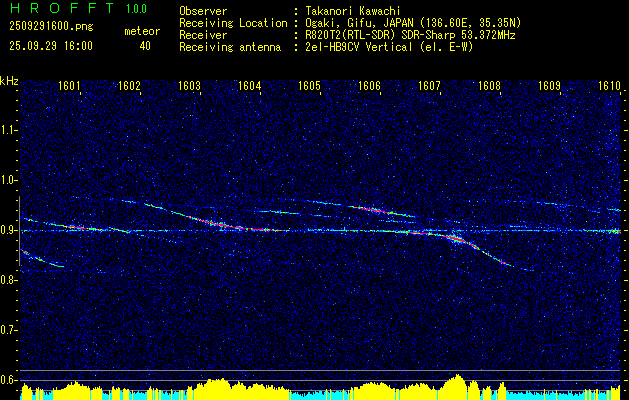Viewport: 629px width, 400px height.
Task: Click the 1607 time marker
Action: (x=429, y=85)
